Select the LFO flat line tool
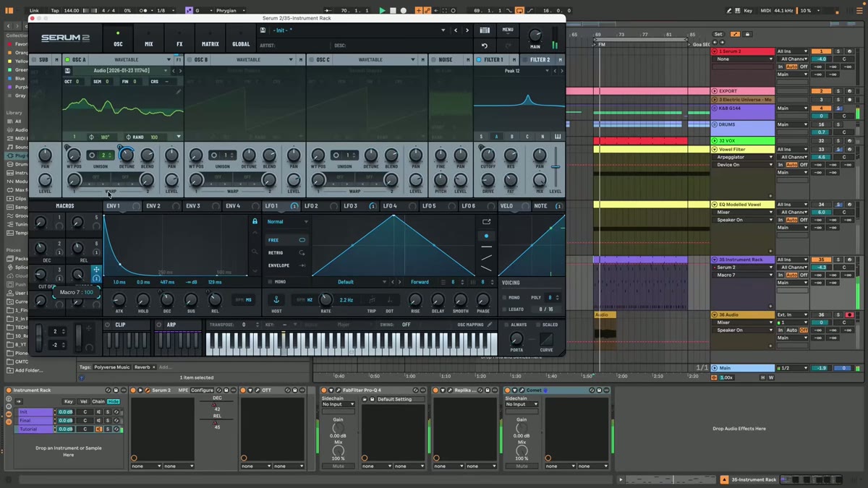 click(x=486, y=247)
